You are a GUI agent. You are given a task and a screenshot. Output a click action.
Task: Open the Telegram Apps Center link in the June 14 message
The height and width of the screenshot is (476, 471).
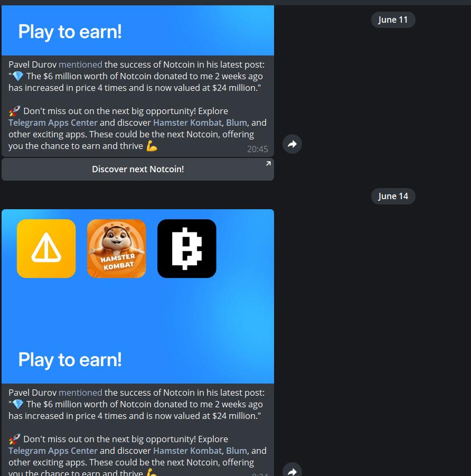[53, 451]
